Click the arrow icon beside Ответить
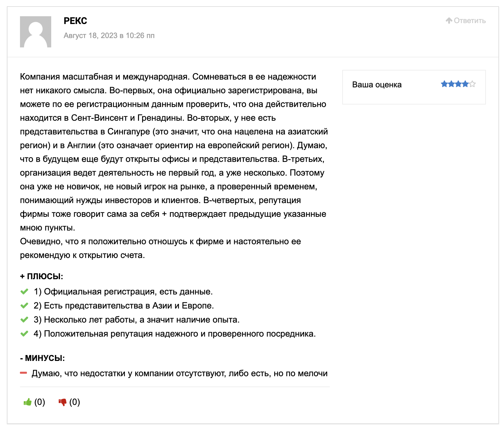Screen dimensions: 504x428 coord(449,21)
